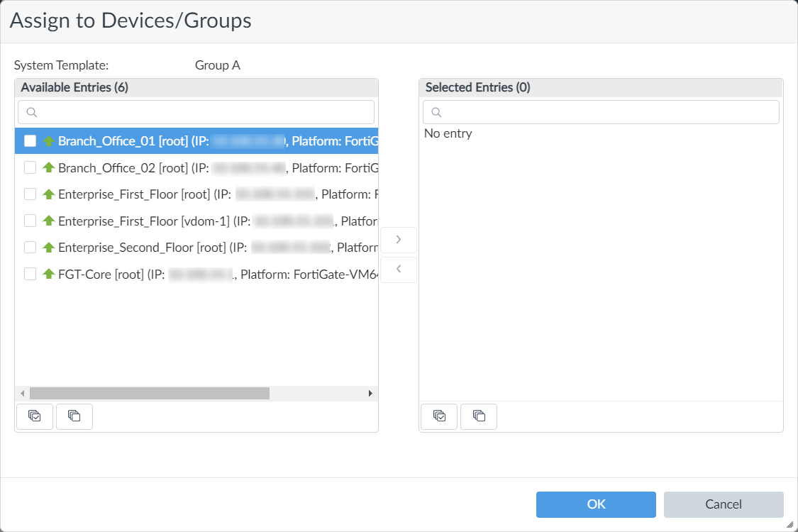This screenshot has height=532, width=798.
Task: Click the left arrow to unassign entries
Action: [x=399, y=270]
